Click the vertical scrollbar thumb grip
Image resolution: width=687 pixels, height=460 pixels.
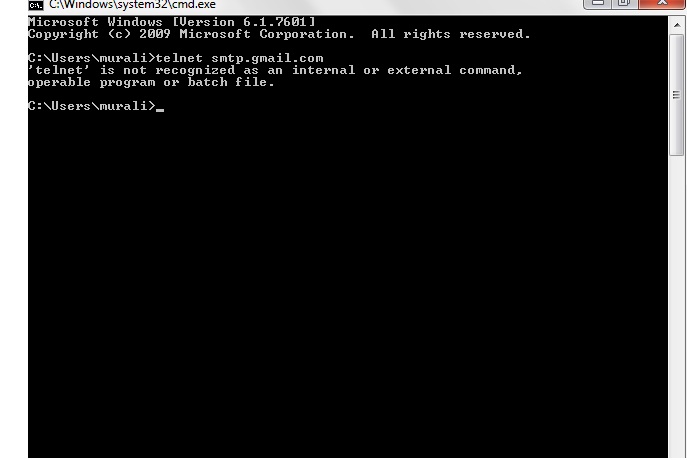(x=676, y=95)
